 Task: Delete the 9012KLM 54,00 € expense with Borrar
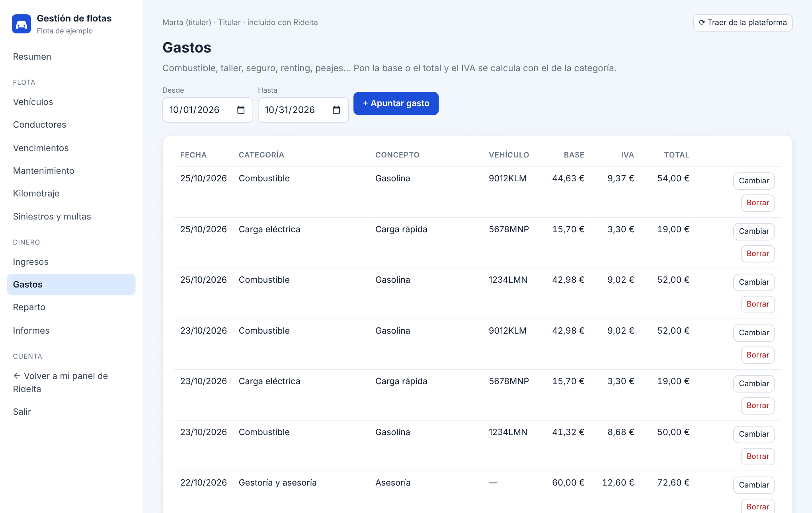(758, 203)
